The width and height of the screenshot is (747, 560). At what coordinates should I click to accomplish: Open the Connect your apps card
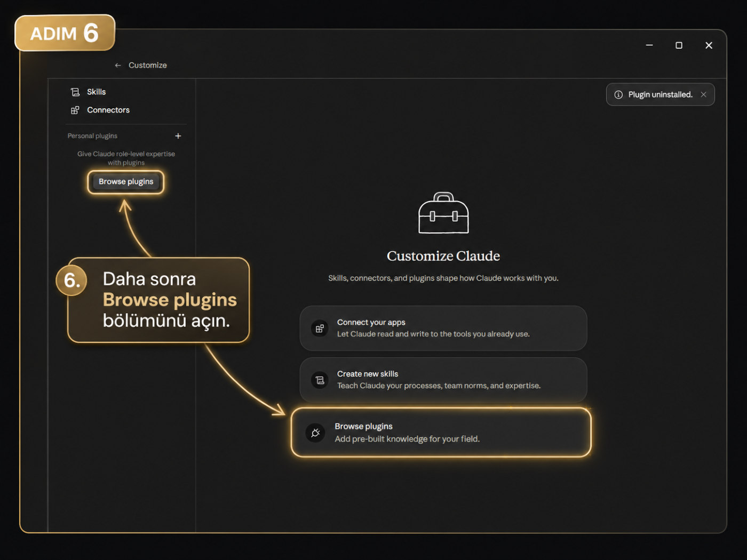pos(443,328)
